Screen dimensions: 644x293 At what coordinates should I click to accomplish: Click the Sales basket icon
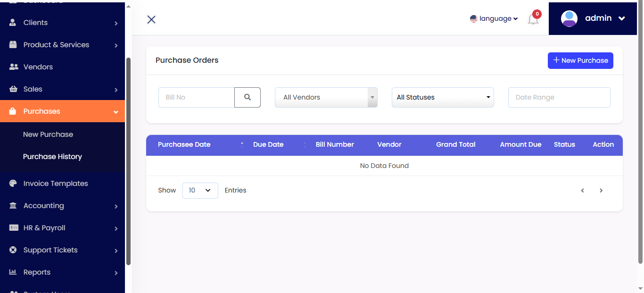pos(13,89)
